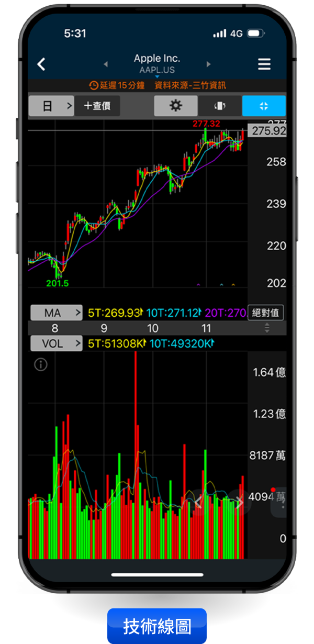Click the panel resize handle beside month axis
Screen dimensions: 314x644
[267, 328]
